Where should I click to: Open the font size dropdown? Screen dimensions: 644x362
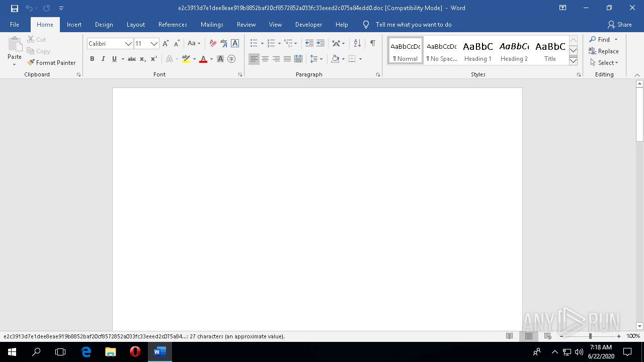pyautogui.click(x=154, y=44)
